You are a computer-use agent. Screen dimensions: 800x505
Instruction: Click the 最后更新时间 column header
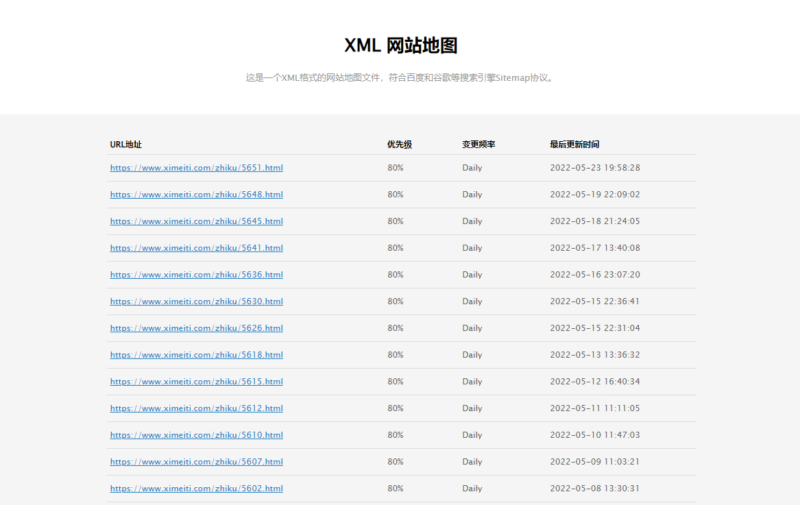575,145
